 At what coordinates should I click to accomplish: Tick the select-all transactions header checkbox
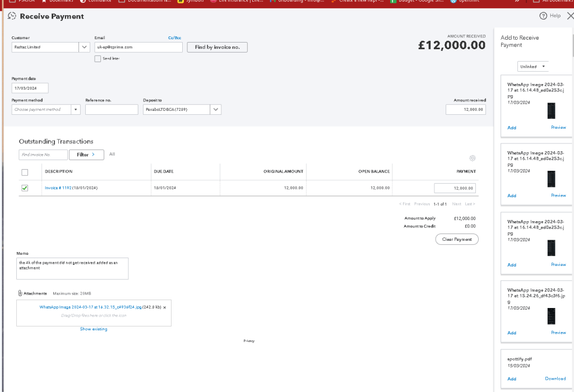[25, 172]
